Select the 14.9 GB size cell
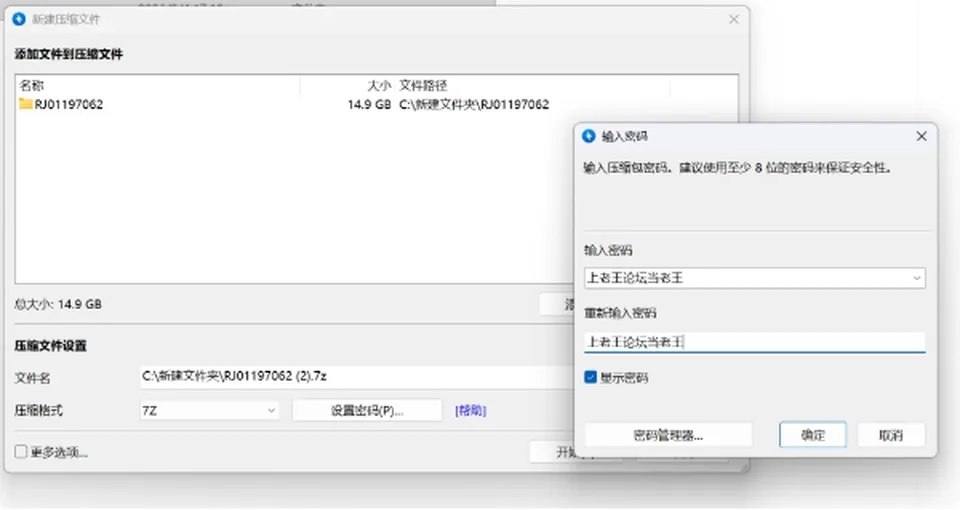The width and height of the screenshot is (960, 510). coord(369,104)
